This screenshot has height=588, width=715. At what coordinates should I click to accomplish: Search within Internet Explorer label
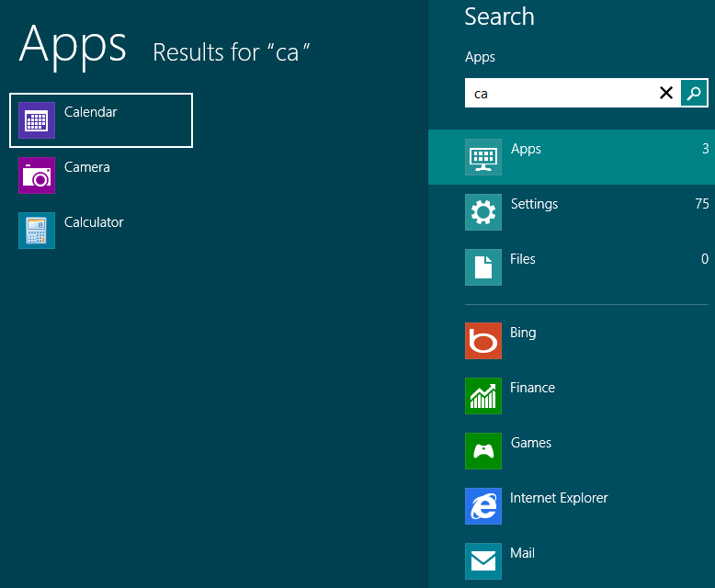559,498
